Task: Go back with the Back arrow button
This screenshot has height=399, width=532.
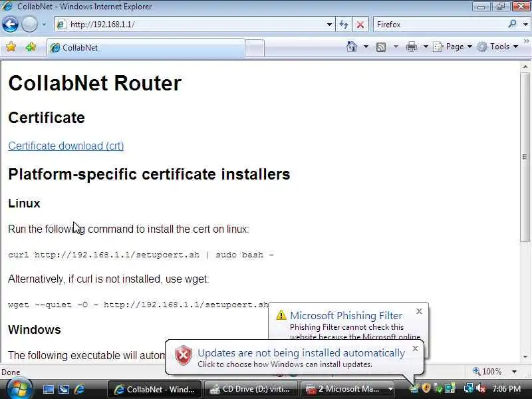Action: pos(10,25)
